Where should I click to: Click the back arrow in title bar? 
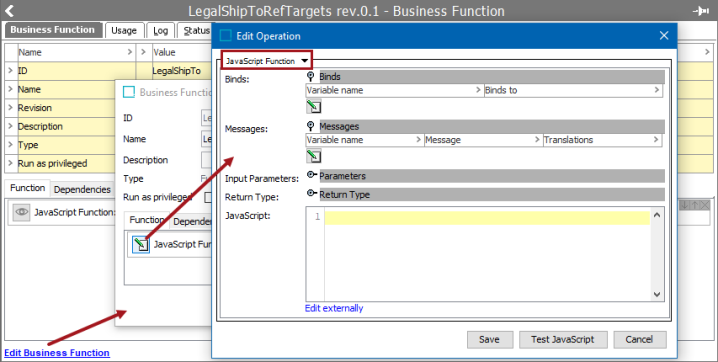click(9, 11)
